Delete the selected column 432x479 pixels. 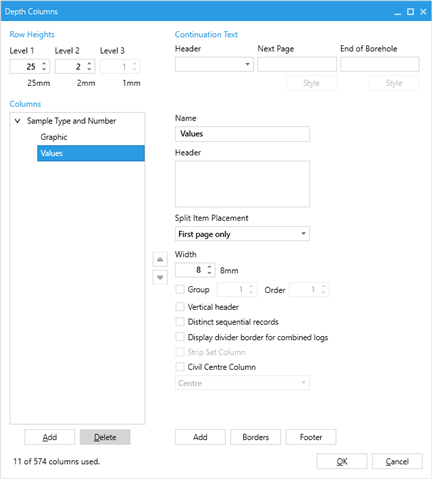click(105, 437)
